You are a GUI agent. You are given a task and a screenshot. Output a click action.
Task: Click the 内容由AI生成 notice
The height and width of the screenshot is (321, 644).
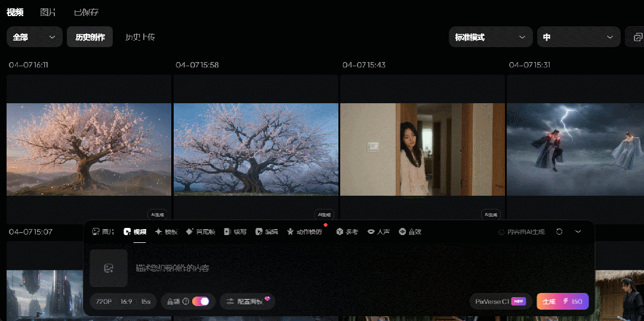pos(522,232)
